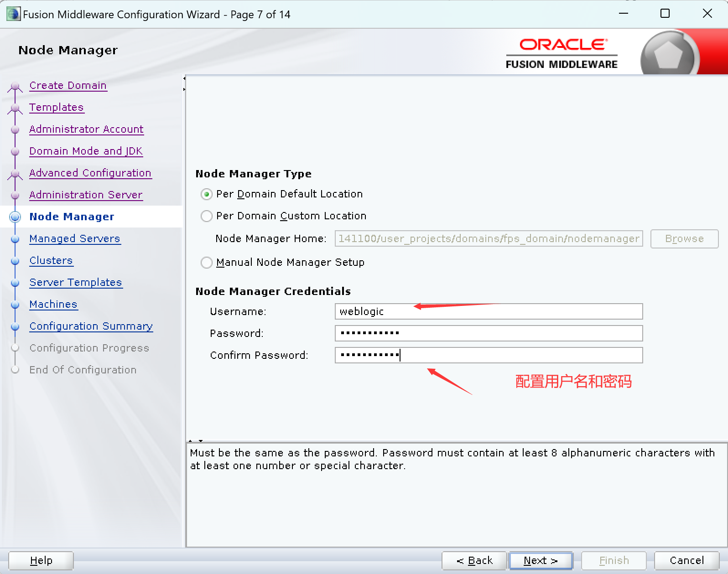Go to Machines step
Viewport: 728px width, 574px height.
[x=53, y=305]
